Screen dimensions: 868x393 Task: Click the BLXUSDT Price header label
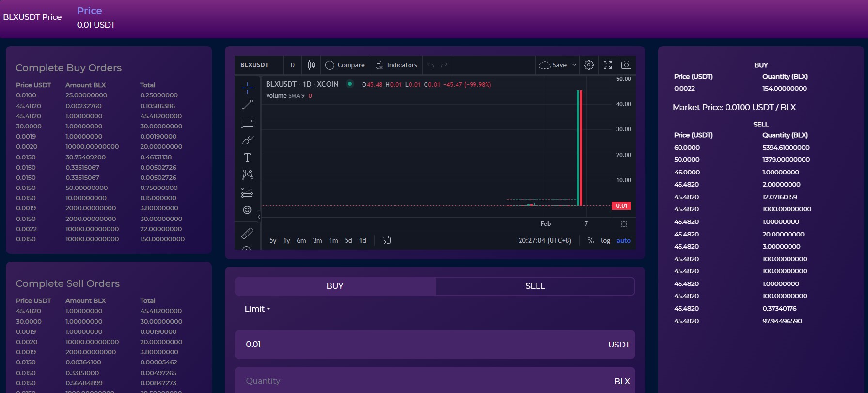click(32, 17)
